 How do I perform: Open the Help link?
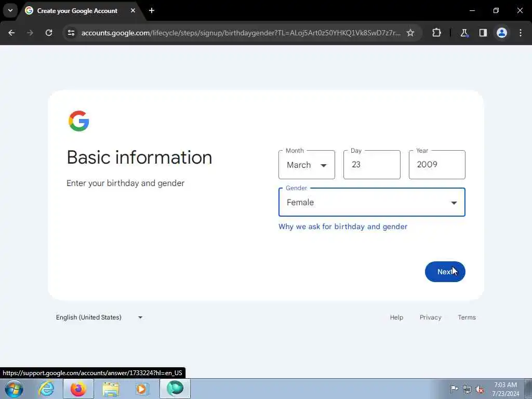396,317
